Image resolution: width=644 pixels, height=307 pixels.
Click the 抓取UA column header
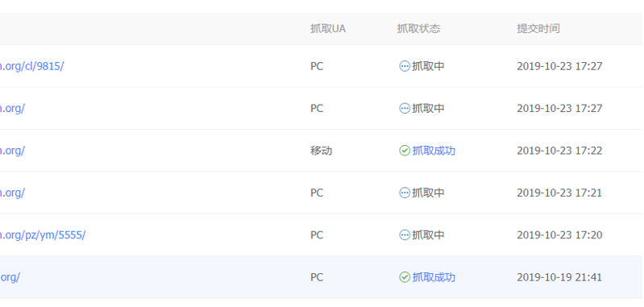[328, 29]
